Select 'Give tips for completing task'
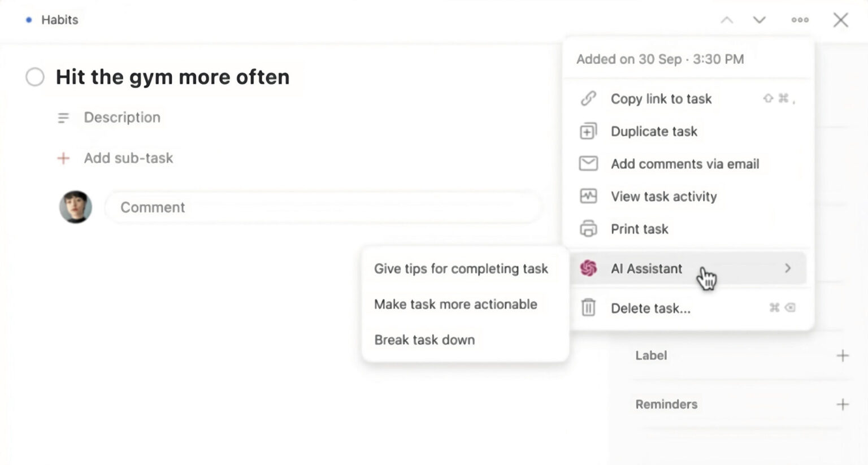 461,268
